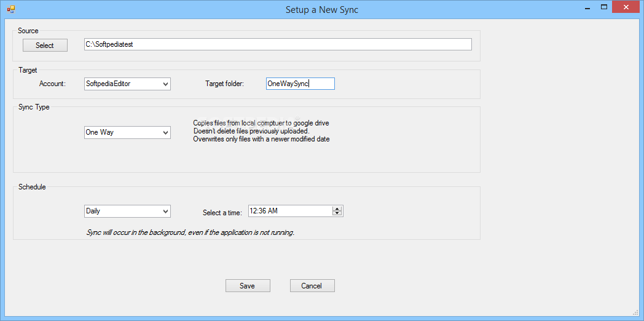Click the 'Target folder:' label
644x321 pixels.
(225, 84)
